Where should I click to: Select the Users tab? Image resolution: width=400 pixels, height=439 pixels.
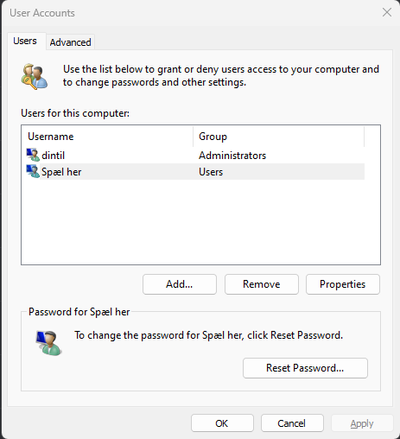point(25,41)
